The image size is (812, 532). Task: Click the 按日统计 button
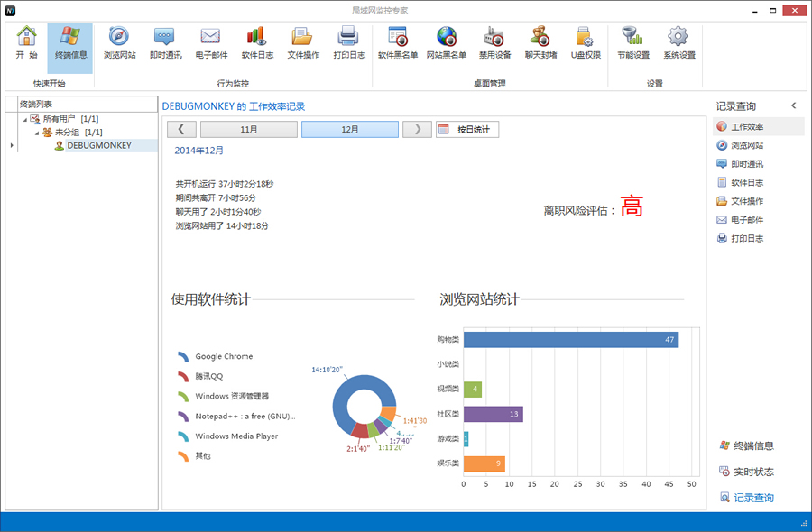pyautogui.click(x=467, y=130)
